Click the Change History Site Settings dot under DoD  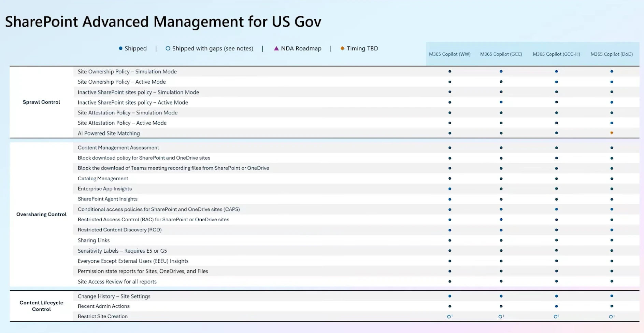pyautogui.click(x=612, y=296)
